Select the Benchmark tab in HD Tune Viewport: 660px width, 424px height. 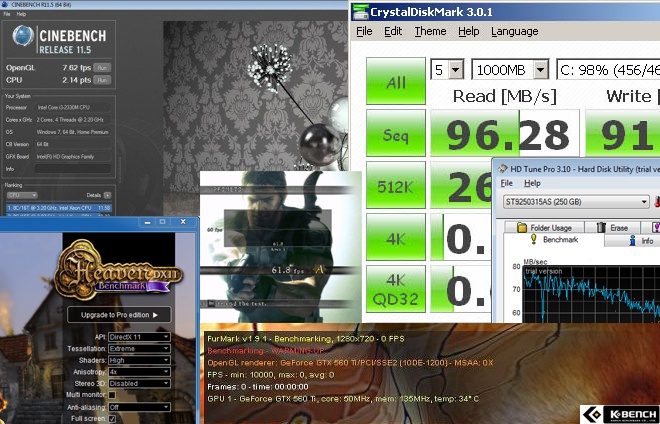pyautogui.click(x=554, y=240)
